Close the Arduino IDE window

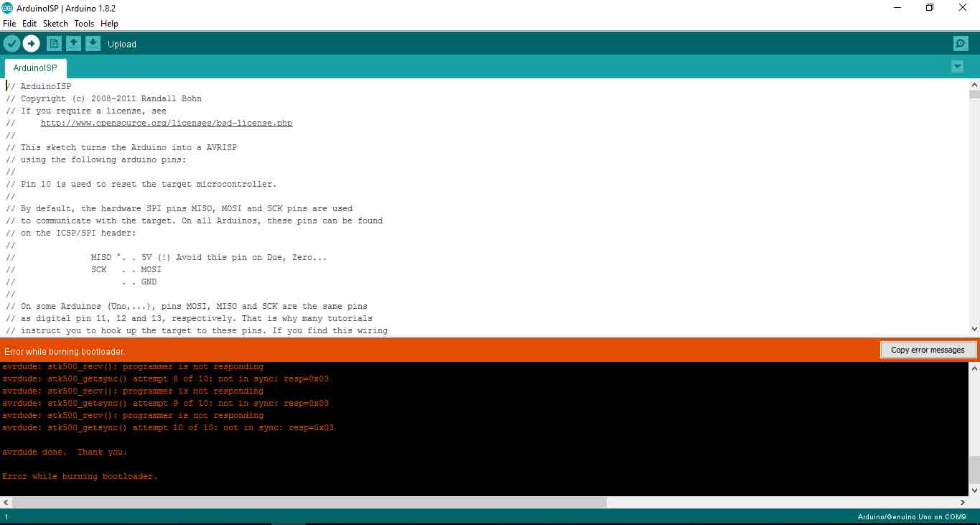(963, 8)
